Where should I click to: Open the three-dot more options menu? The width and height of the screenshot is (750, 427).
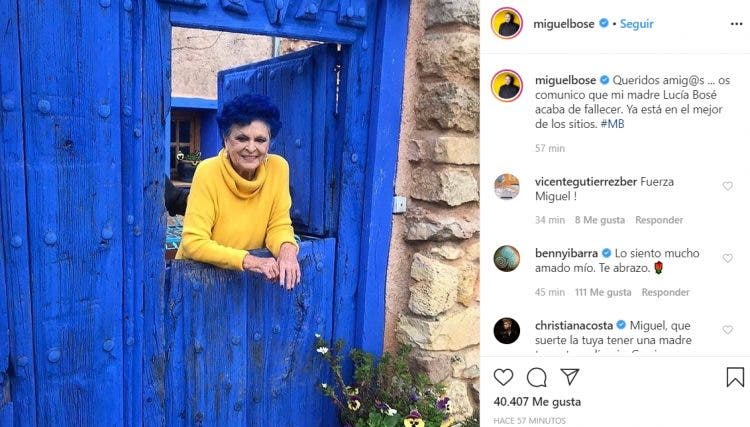coord(737,24)
